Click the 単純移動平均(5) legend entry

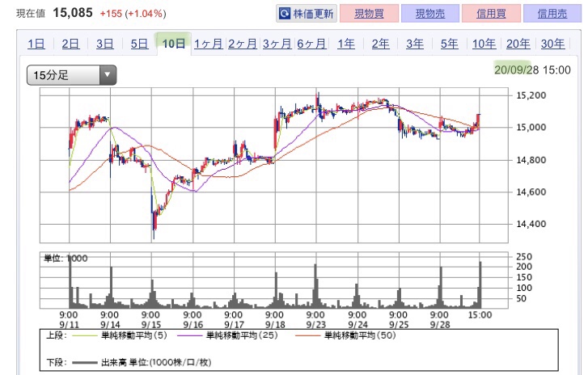point(120,335)
